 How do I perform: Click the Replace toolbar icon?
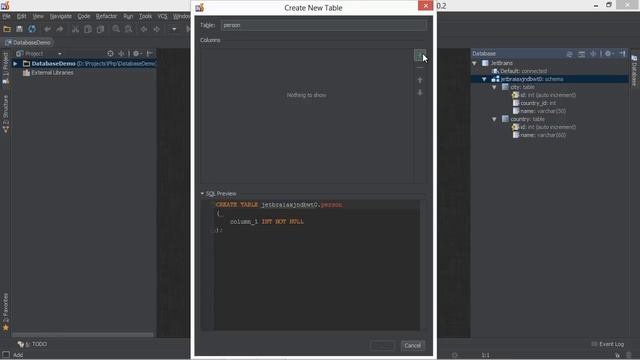click(x=128, y=29)
